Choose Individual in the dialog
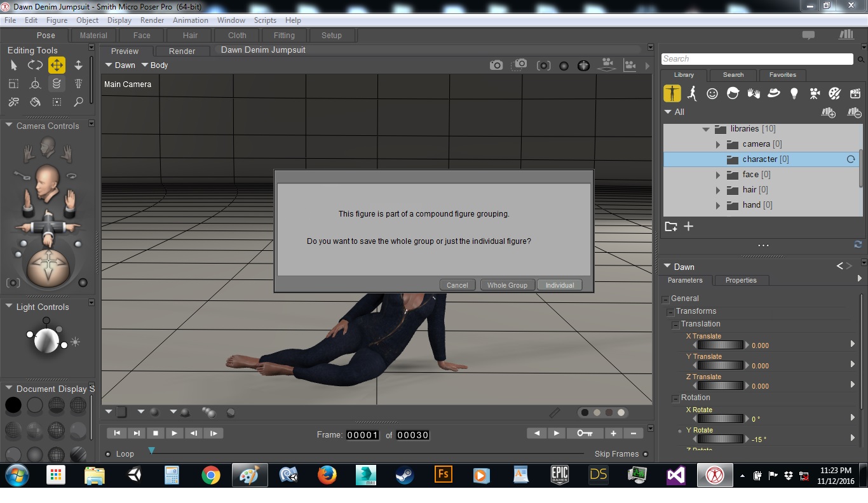The height and width of the screenshot is (503, 868). (x=559, y=285)
